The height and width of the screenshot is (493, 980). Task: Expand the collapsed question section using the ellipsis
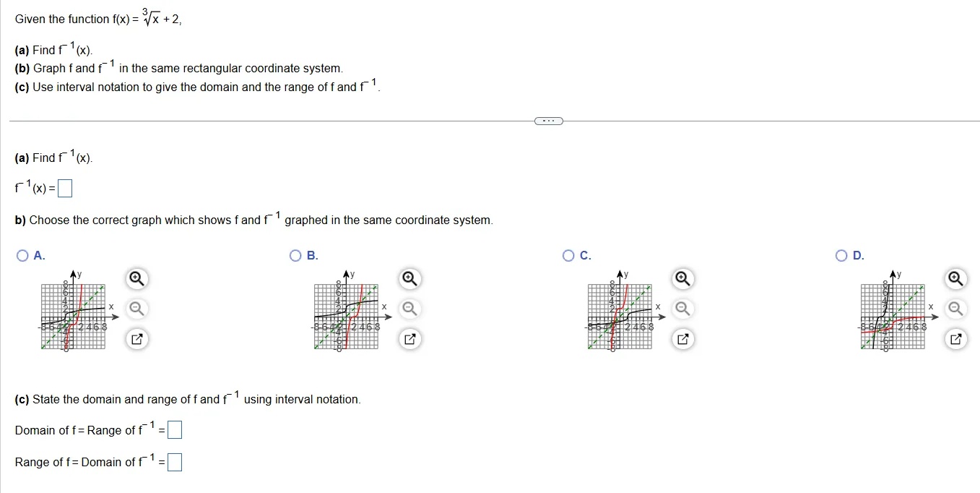[x=548, y=121]
